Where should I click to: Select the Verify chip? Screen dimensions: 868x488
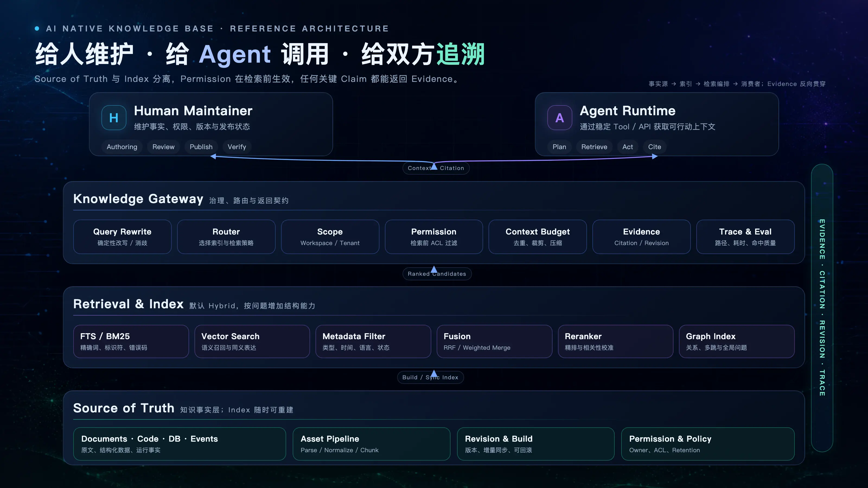[x=237, y=147]
